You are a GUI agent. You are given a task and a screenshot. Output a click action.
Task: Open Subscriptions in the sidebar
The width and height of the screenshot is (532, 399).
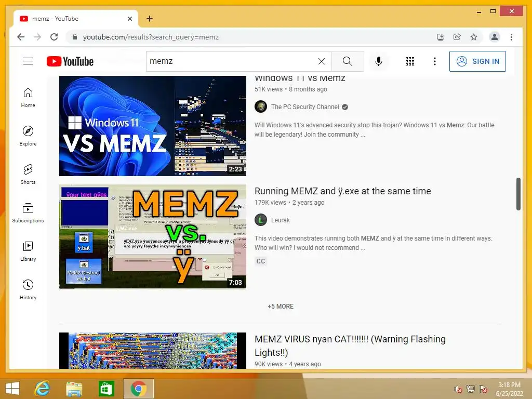click(28, 212)
